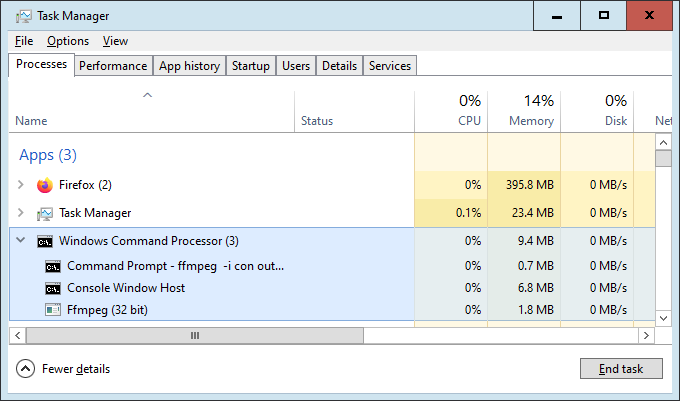
Task: Click the Ffmpeg (32 bit) process icon
Action: point(53,310)
